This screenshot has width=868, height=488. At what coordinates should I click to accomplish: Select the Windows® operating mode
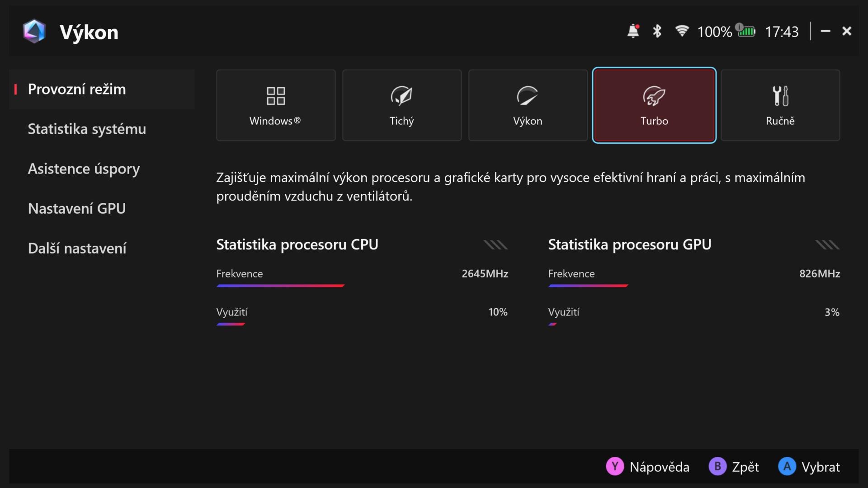click(275, 105)
